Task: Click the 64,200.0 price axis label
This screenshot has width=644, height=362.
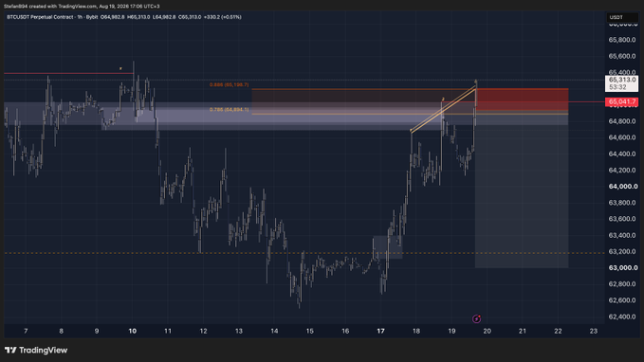Action: click(x=622, y=170)
